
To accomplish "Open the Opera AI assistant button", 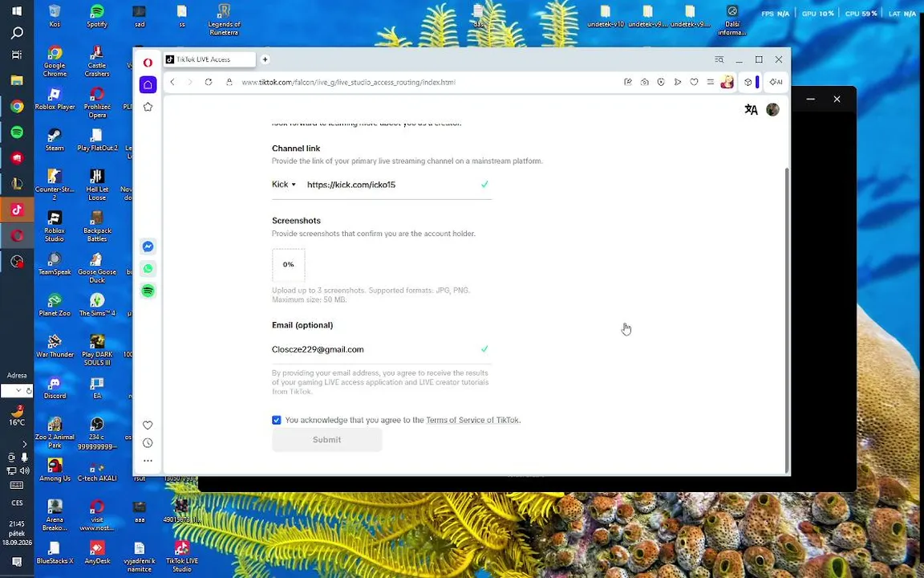I will (x=776, y=82).
